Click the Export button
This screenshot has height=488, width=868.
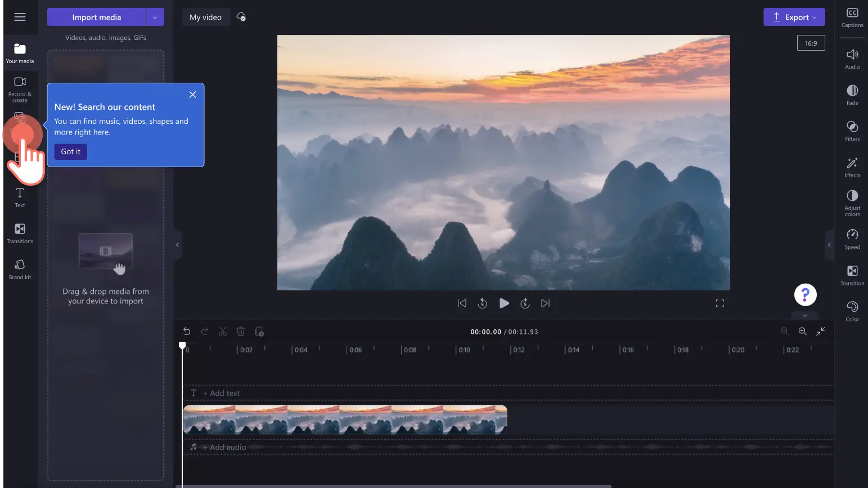pyautogui.click(x=794, y=17)
